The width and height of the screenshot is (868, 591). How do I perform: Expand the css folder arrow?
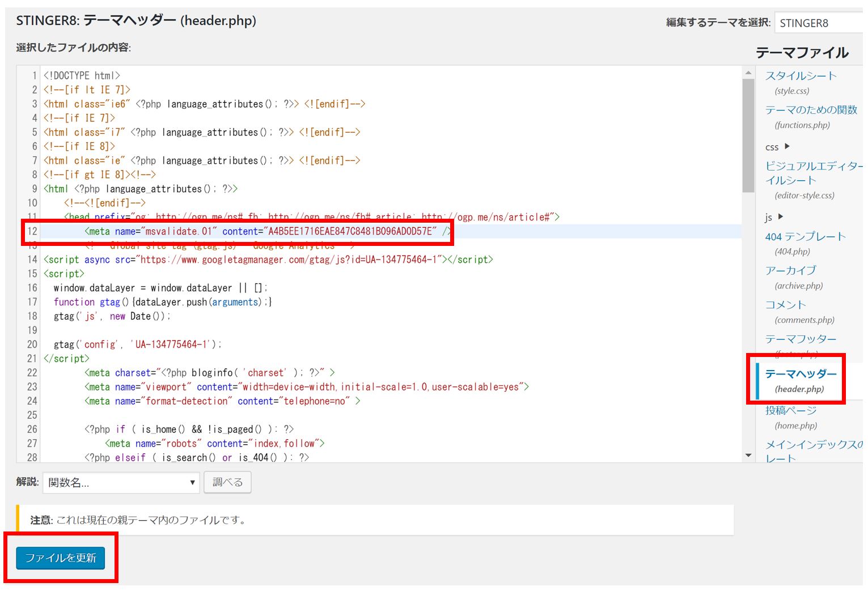[x=787, y=147]
